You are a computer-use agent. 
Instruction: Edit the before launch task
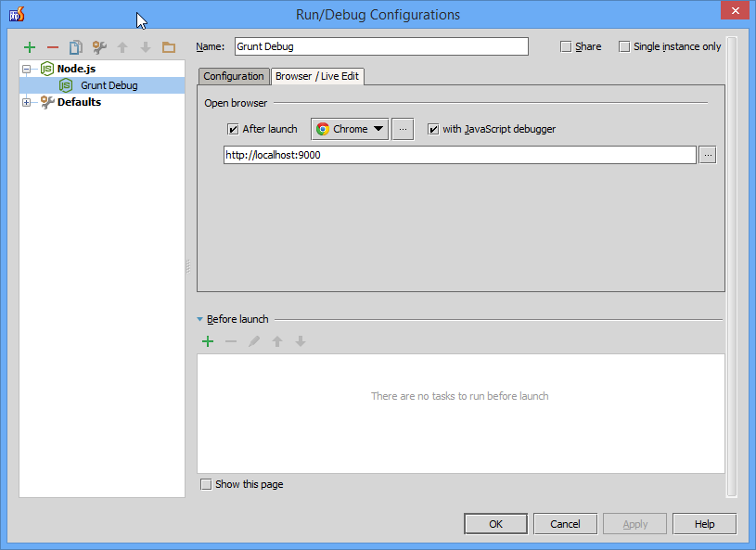(x=254, y=341)
